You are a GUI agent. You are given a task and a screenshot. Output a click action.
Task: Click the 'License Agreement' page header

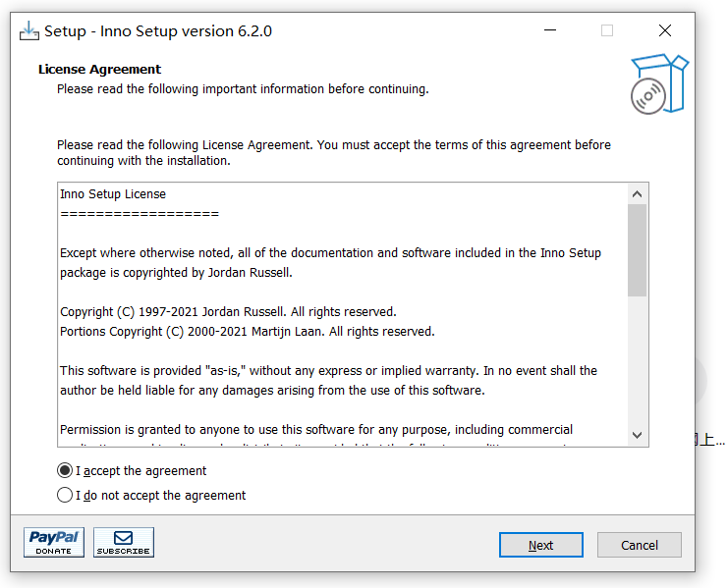[x=100, y=69]
